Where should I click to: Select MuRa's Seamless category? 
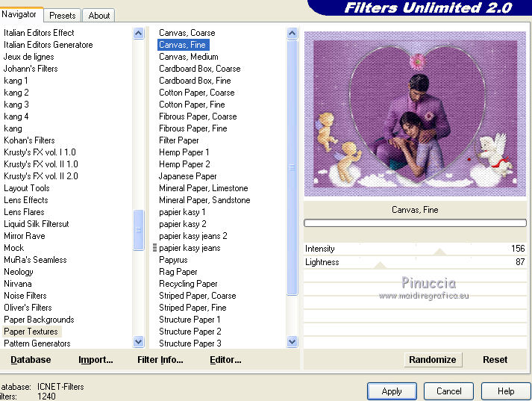pos(35,260)
